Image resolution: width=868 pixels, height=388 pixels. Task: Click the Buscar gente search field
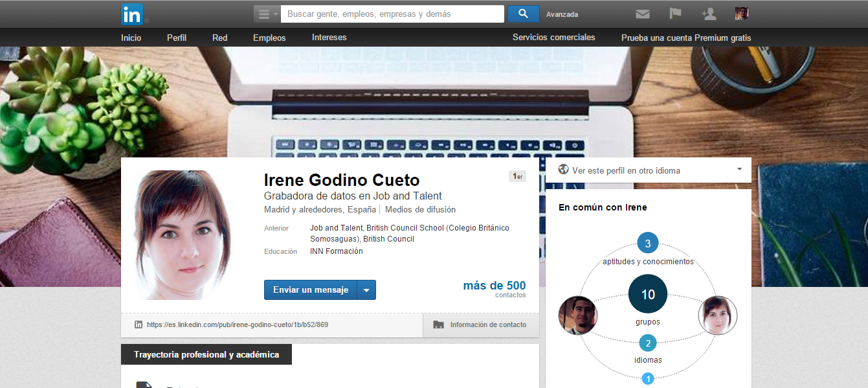coord(393,14)
